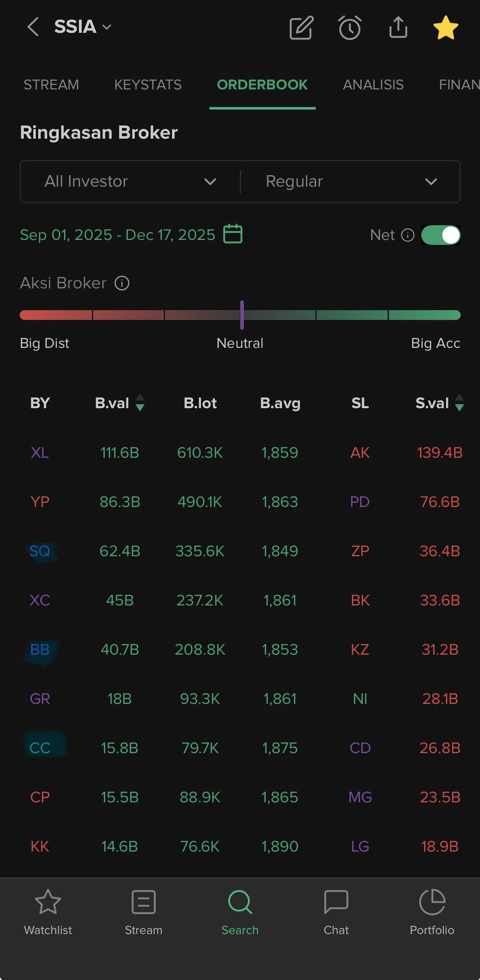Click the Aksi Broker indicator bar
Viewport: 480px width, 980px height.
coord(240,315)
